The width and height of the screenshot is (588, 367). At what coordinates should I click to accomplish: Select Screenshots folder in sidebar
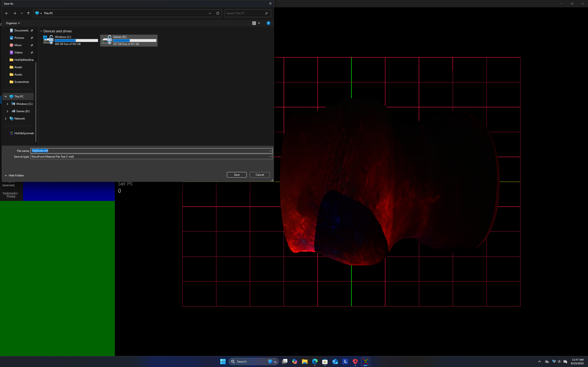tap(21, 82)
